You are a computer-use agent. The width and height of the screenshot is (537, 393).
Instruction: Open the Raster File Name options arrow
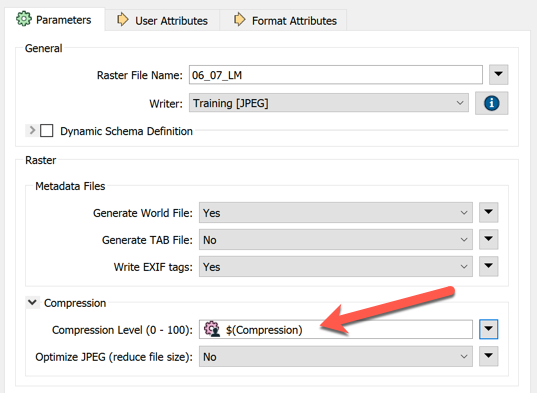point(498,74)
